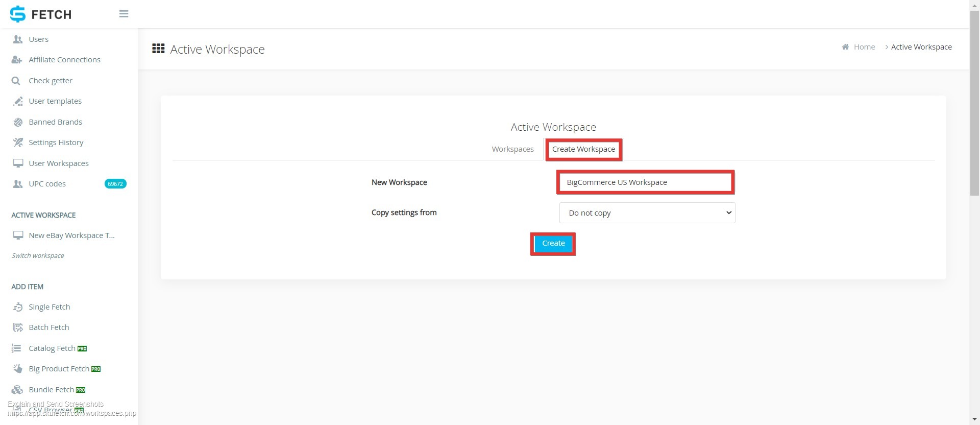The image size is (980, 425).
Task: Click the PRO badge on Catalog Fetch
Action: click(82, 349)
